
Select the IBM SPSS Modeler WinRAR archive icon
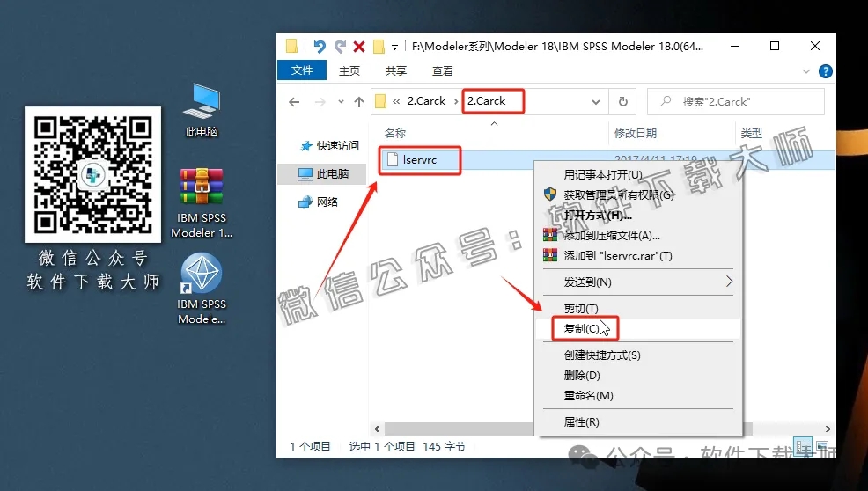click(x=202, y=202)
